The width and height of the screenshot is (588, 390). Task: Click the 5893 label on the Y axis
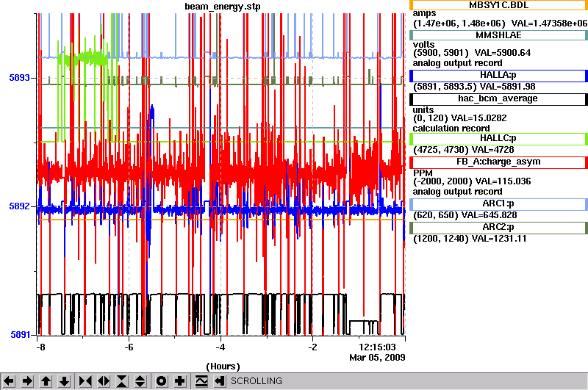click(20, 78)
